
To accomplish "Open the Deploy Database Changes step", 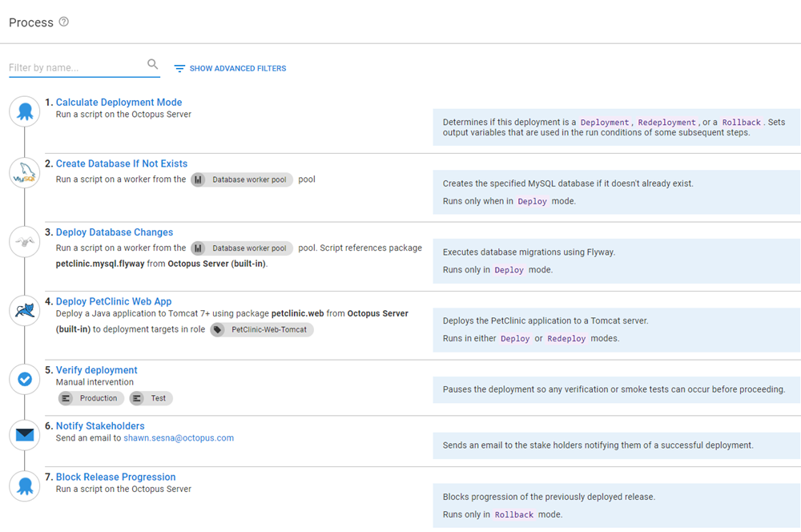I will coord(115,232).
